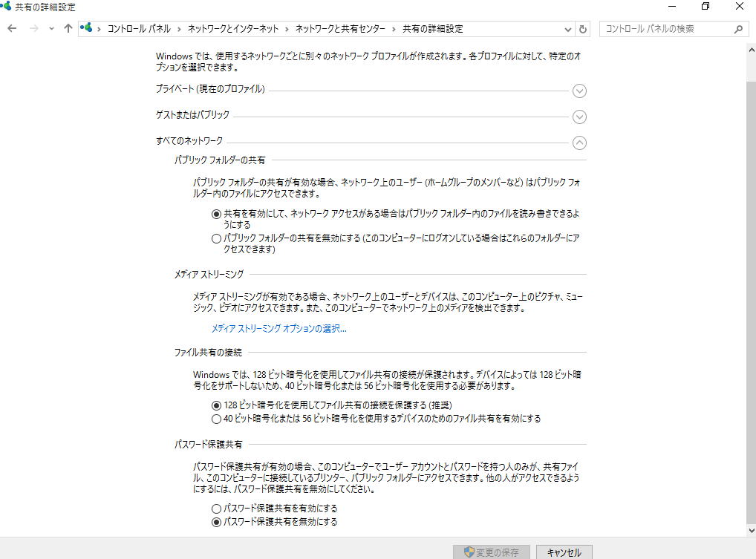
Task: Click the パスワード保護共有 heading
Action: [208, 445]
